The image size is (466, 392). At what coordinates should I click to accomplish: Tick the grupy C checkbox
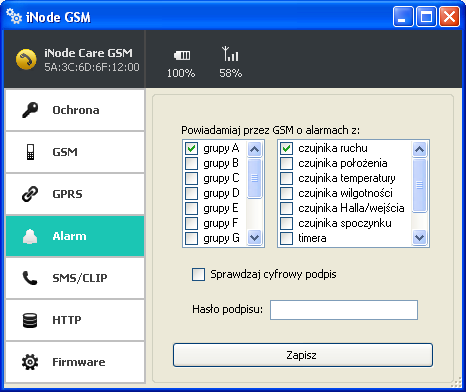191,178
